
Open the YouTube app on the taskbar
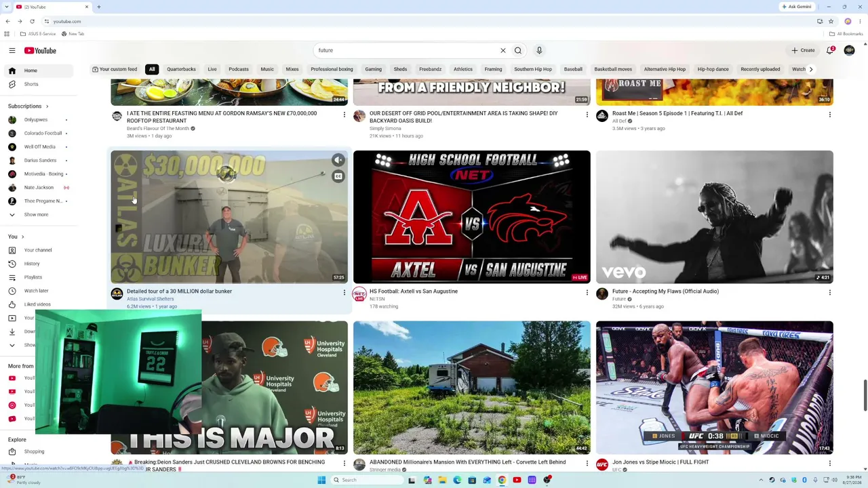point(517,480)
